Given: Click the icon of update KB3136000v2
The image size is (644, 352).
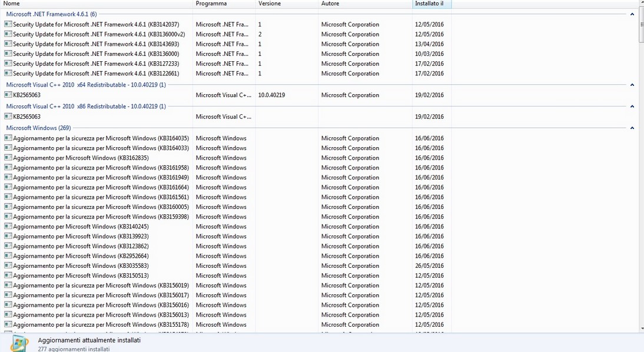Looking at the screenshot, I should coord(8,34).
